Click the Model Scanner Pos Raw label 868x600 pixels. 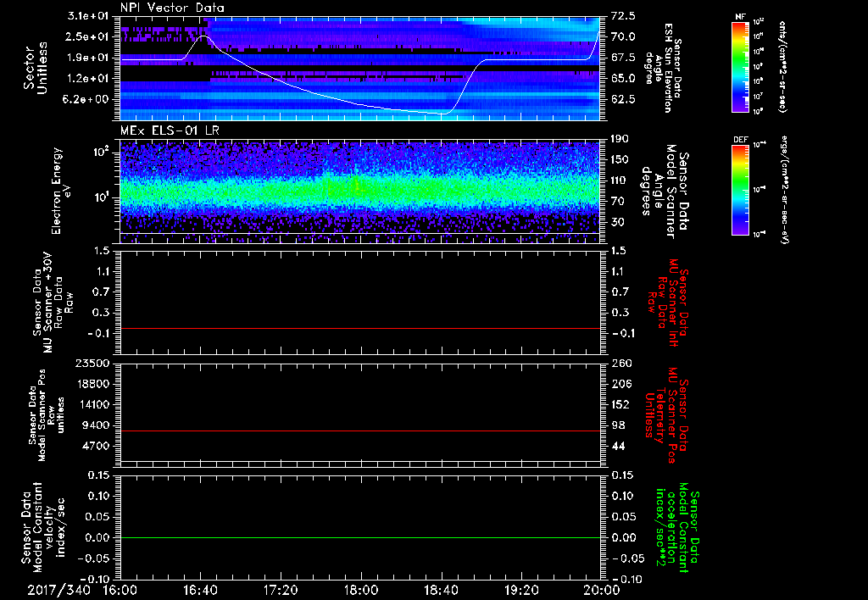[x=47, y=415]
